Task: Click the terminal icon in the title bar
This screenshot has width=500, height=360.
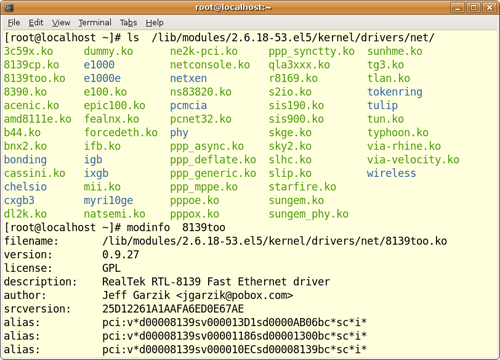Action: click(x=9, y=7)
